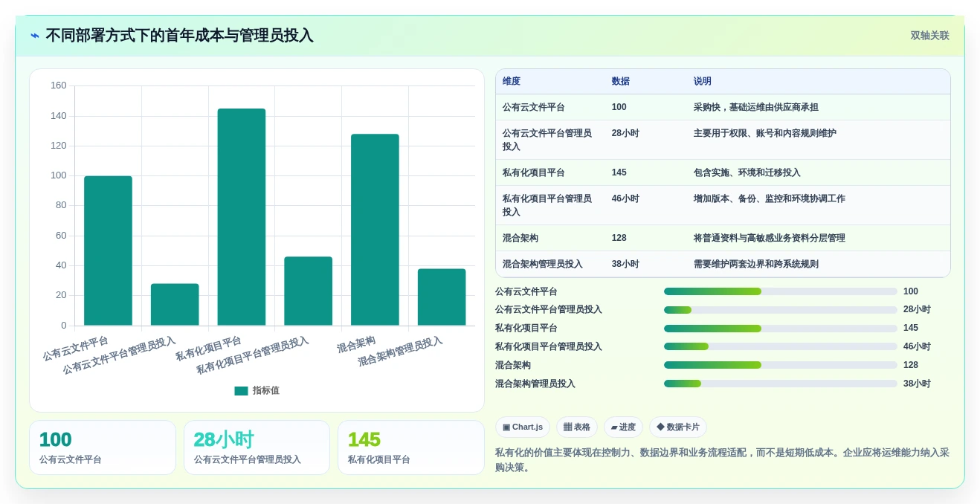Open the 28小时 data card
980x504 pixels.
(257, 448)
